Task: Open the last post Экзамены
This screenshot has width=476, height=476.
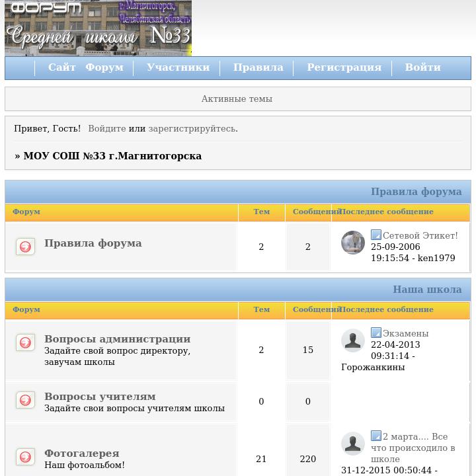Action: pos(405,333)
